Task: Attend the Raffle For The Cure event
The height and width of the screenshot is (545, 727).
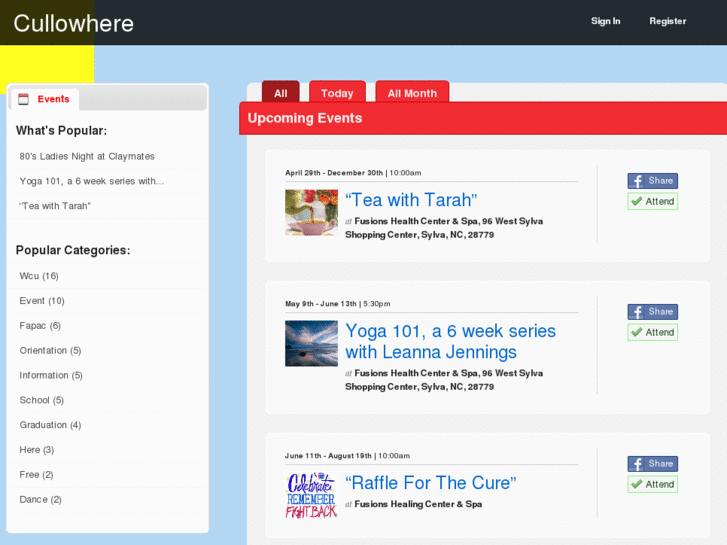Action: pos(652,484)
